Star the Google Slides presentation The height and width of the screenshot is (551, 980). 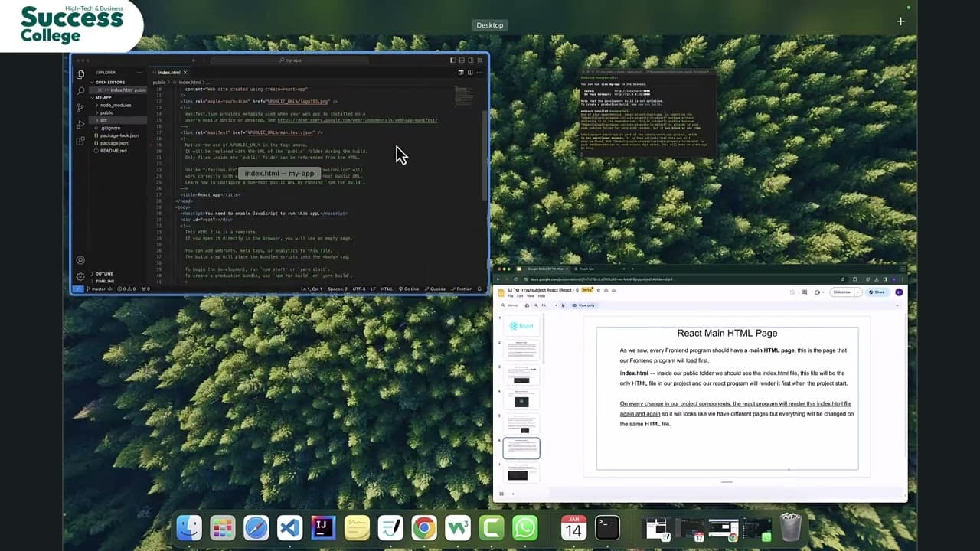point(599,290)
